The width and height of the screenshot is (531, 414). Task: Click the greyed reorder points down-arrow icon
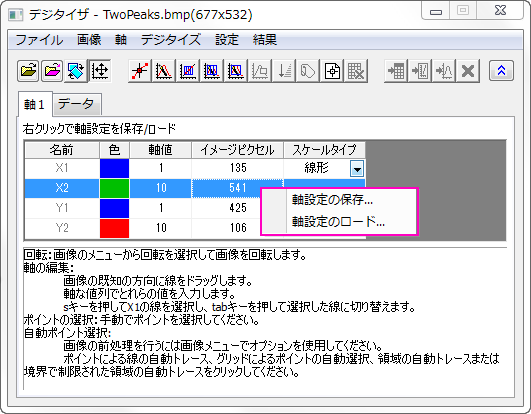(284, 71)
